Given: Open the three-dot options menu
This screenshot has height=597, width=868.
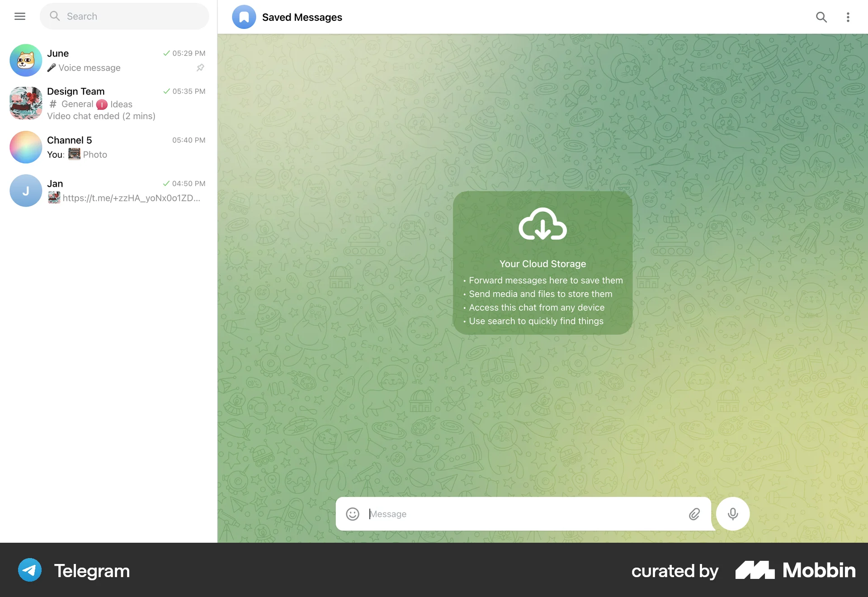Looking at the screenshot, I should tap(848, 17).
